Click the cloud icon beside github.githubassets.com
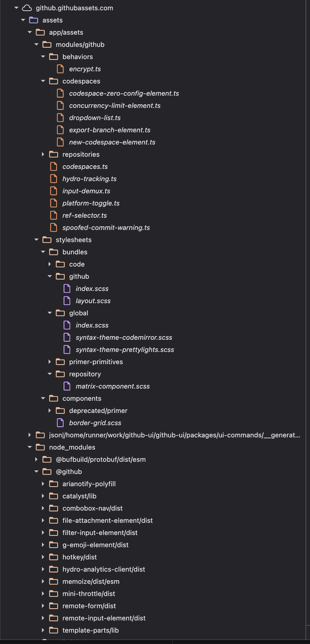 tap(26, 8)
